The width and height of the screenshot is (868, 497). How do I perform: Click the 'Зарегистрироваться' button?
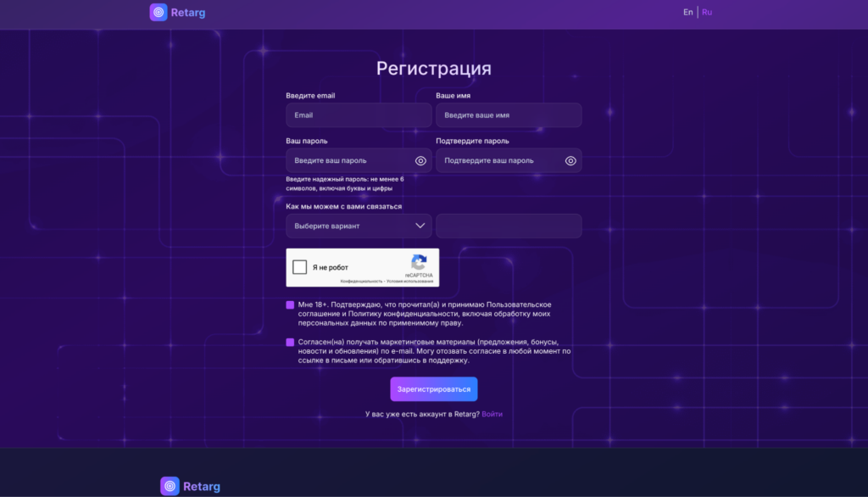434,389
